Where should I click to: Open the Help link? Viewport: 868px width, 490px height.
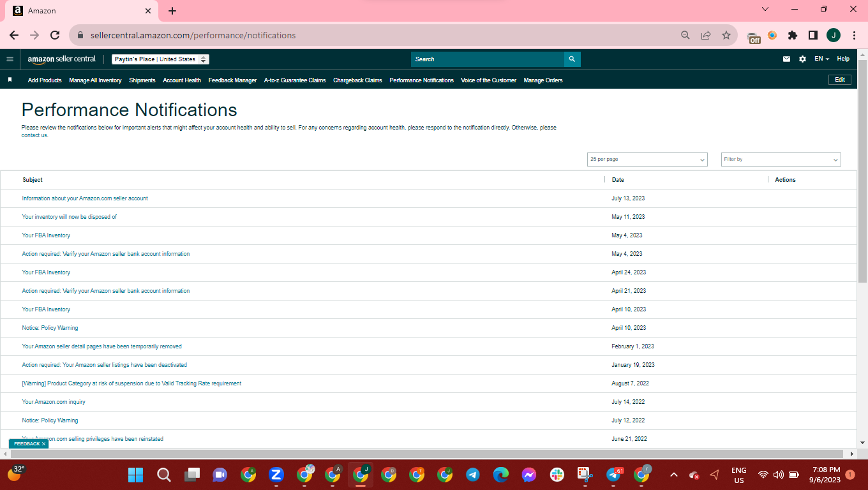click(x=843, y=59)
